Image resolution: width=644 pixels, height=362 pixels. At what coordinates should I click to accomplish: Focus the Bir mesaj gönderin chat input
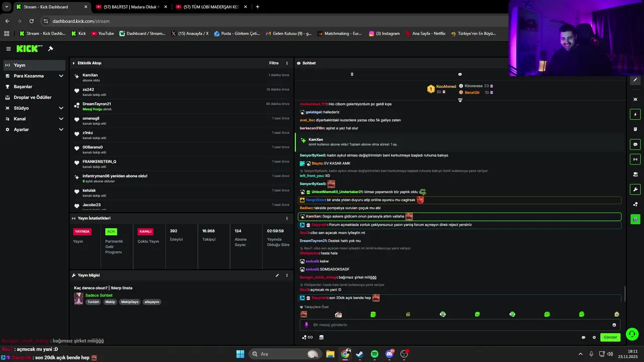[460, 325]
